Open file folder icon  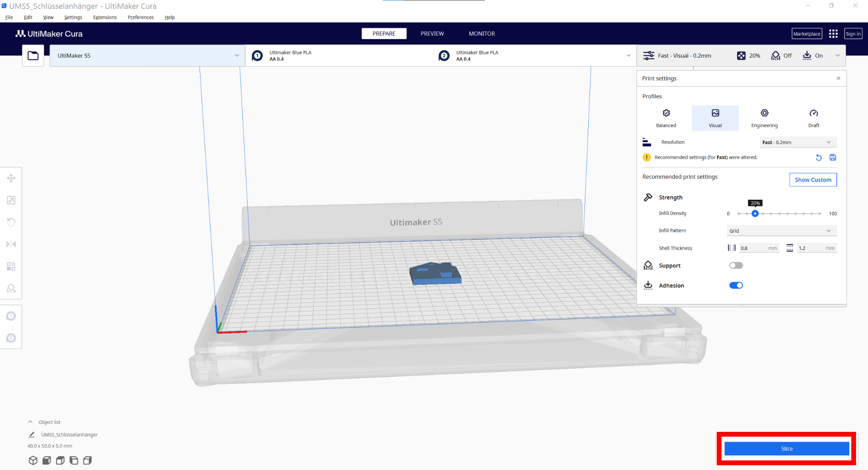[x=33, y=56]
